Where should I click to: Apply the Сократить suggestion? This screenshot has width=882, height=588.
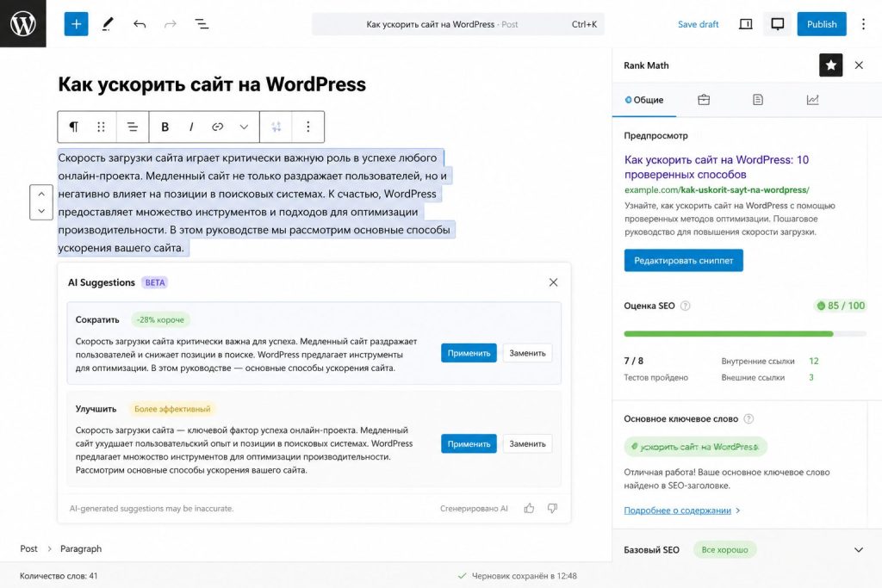(x=469, y=353)
